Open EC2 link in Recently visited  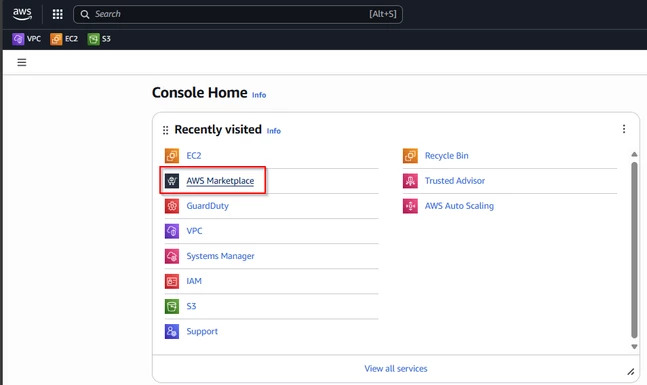(194, 156)
